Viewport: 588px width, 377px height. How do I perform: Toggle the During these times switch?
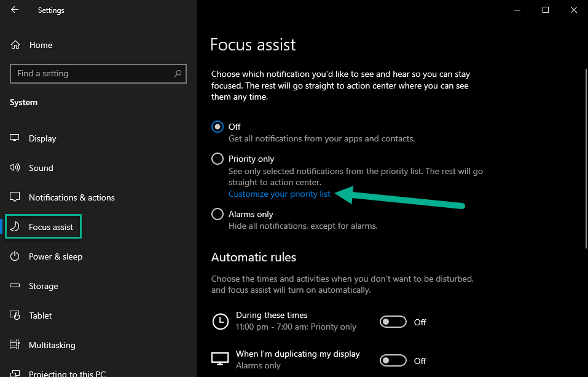(x=393, y=322)
